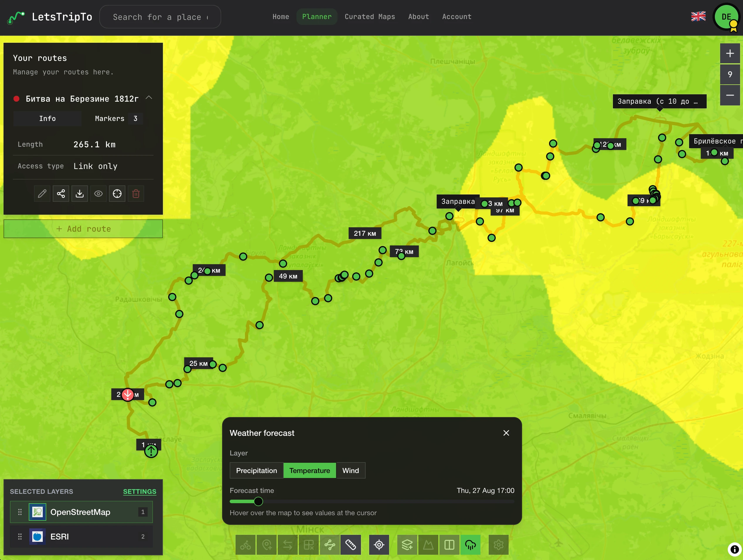Click the Markers count badge 3
Image resolution: width=743 pixels, height=560 pixels.
pyautogui.click(x=135, y=119)
